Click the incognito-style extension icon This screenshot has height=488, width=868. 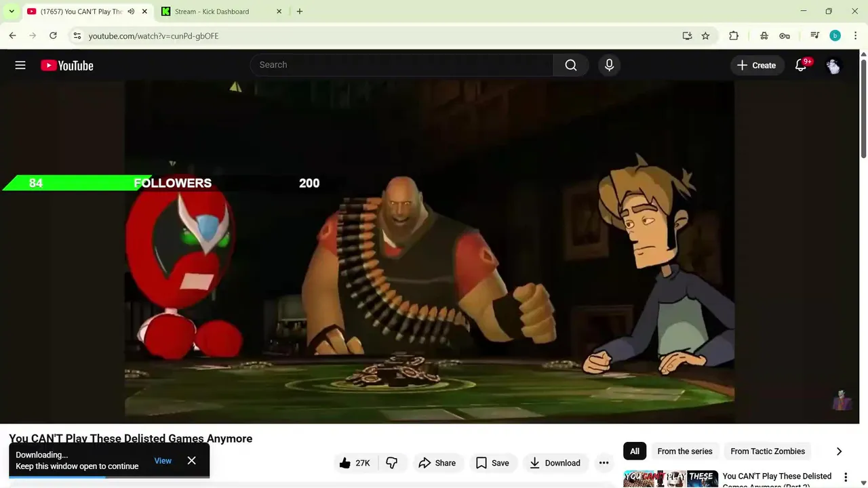(x=764, y=36)
